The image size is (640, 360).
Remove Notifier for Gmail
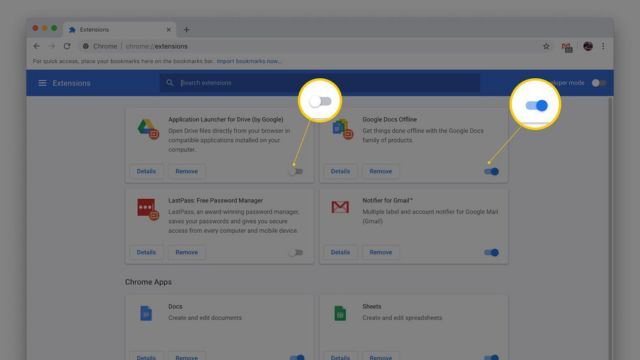pyautogui.click(x=380, y=252)
